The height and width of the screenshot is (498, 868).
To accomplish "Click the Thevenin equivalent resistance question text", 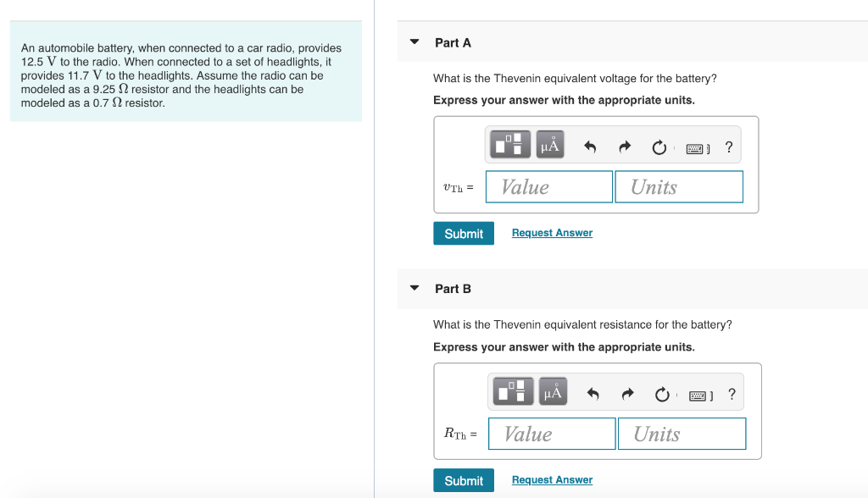I will (582, 325).
